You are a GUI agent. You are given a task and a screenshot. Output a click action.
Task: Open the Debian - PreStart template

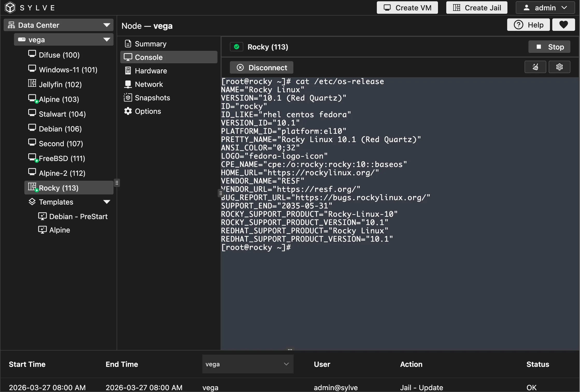pyautogui.click(x=74, y=216)
